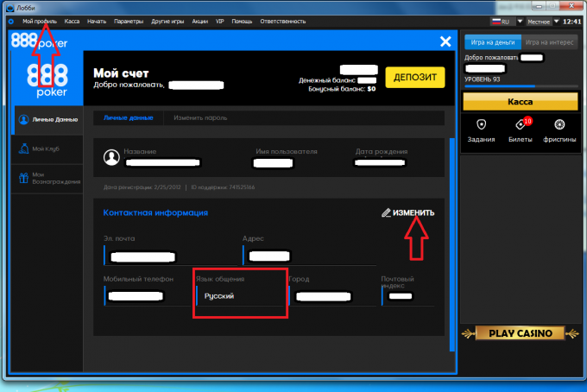Open the Помощь menu
The height and width of the screenshot is (392, 587).
(x=242, y=22)
